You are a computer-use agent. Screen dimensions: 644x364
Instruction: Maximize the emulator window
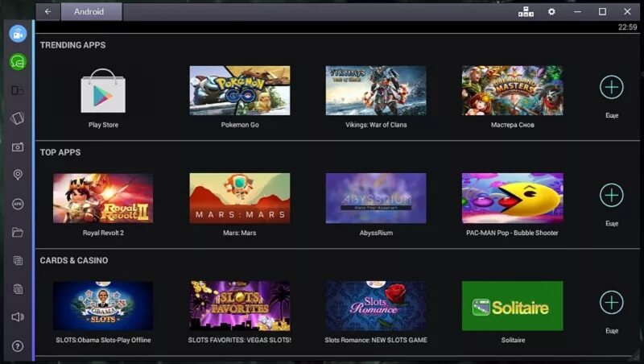pos(602,12)
